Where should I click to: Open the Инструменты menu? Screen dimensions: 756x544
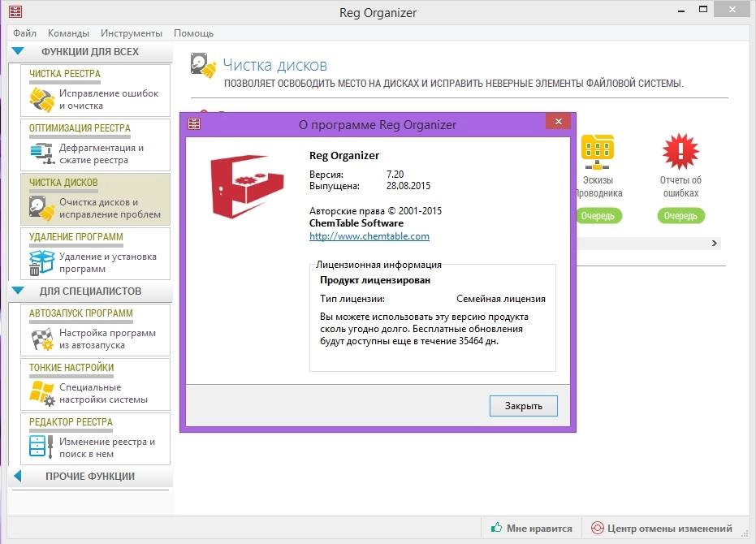(x=132, y=33)
